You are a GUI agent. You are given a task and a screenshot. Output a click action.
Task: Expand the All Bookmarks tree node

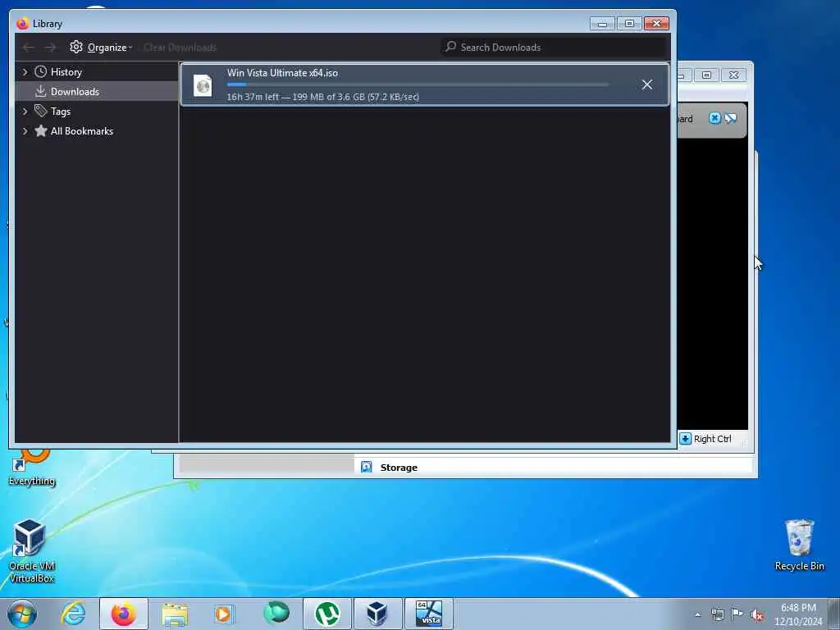25,131
